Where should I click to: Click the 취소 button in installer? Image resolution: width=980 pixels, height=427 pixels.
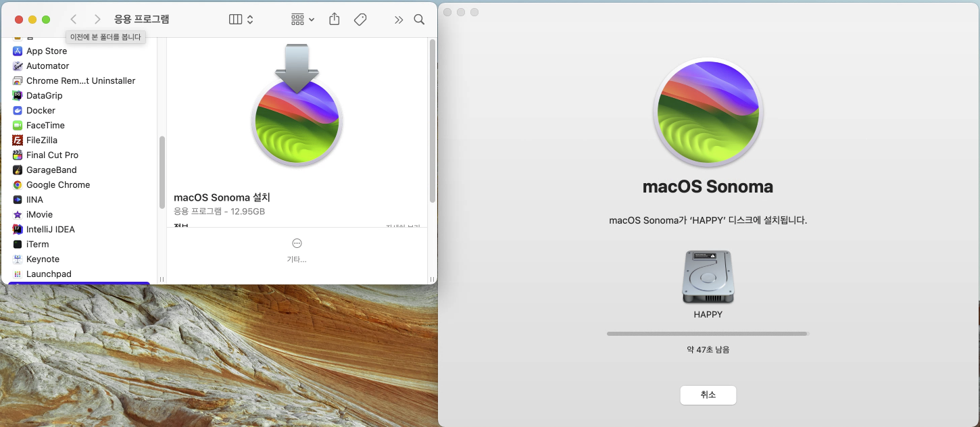point(708,395)
